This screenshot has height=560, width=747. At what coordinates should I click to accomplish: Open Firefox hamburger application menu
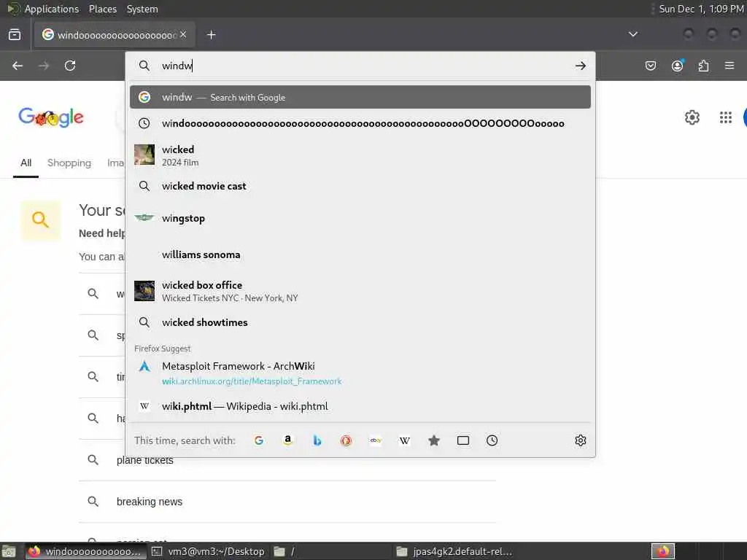[x=729, y=65]
